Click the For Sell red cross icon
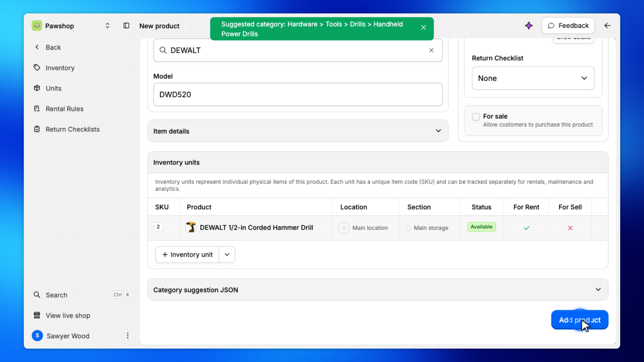 point(570,228)
